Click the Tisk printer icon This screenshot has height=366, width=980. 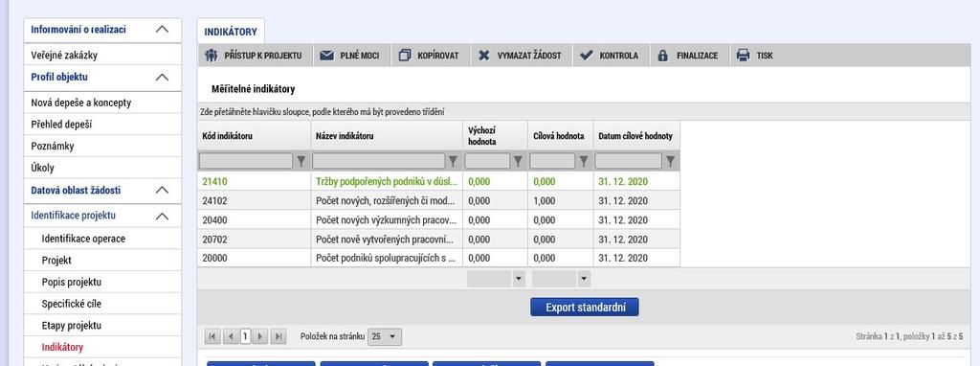click(x=743, y=56)
